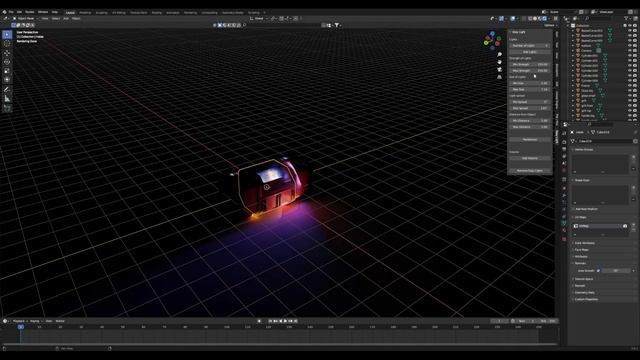Switch to Solid viewport shading mode
Viewport: 640px width, 360px height.
pyautogui.click(x=535, y=18)
